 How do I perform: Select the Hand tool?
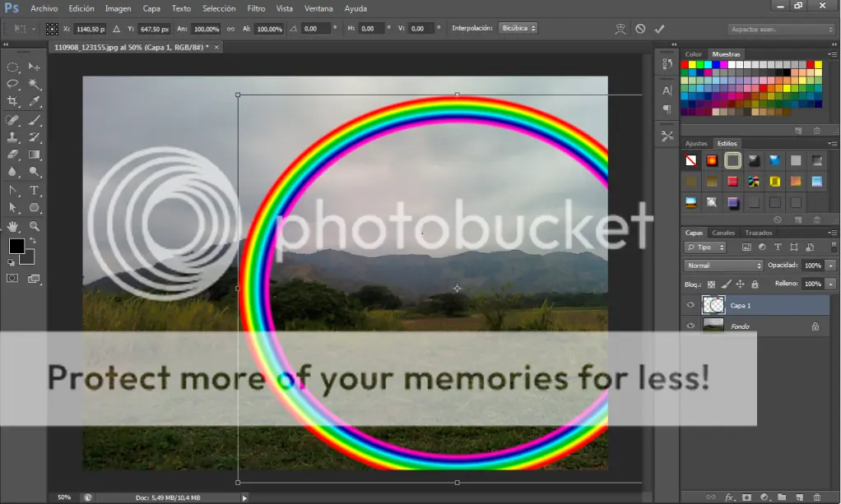click(x=12, y=226)
